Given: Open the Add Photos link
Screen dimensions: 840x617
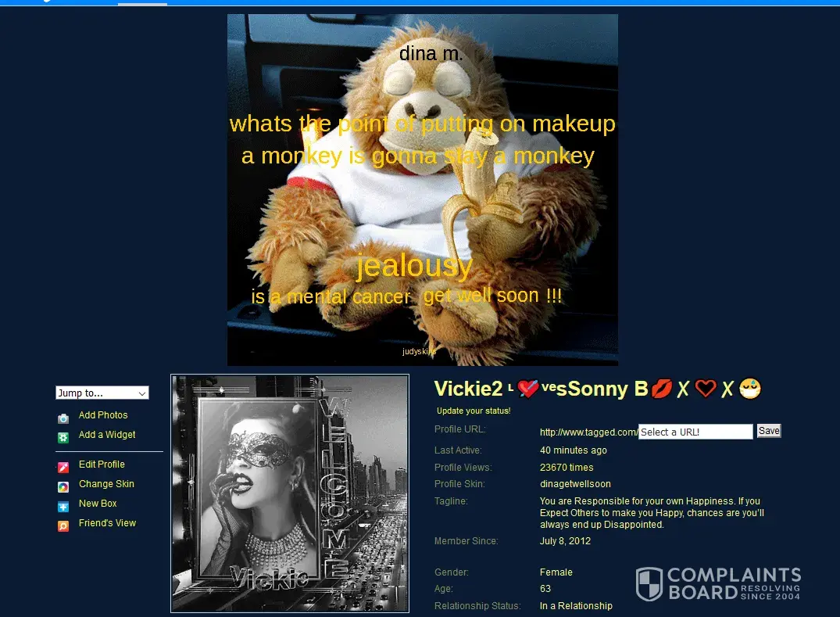Looking at the screenshot, I should (103, 415).
